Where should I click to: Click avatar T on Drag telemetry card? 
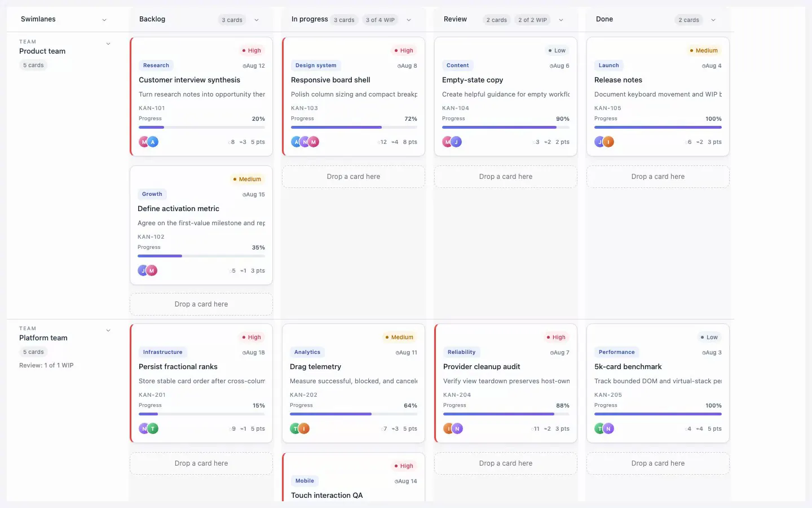295,429
